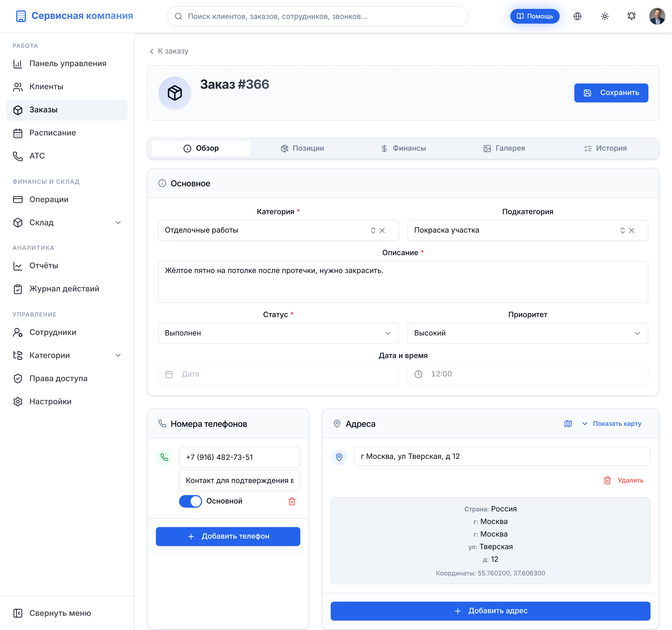Open the Приоритет dropdown
The height and width of the screenshot is (630, 672).
(x=527, y=333)
